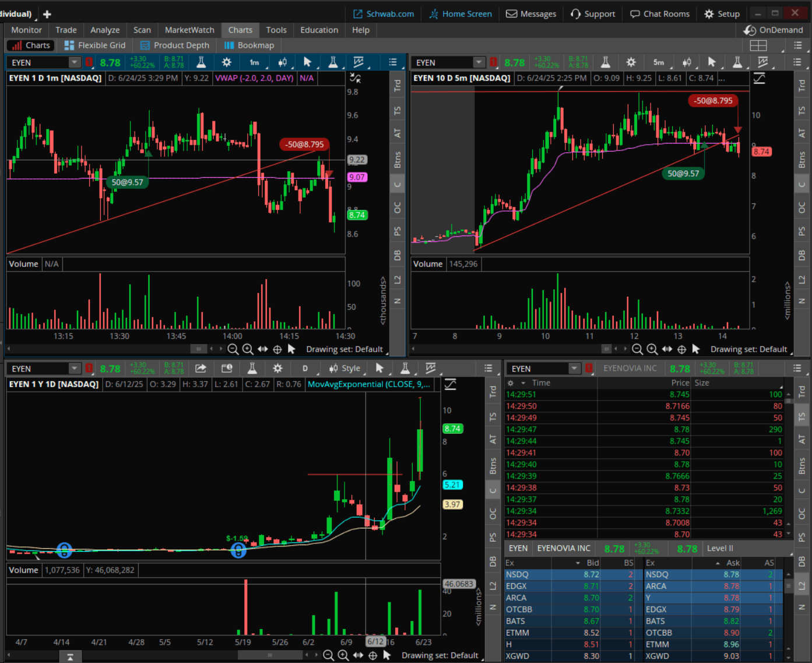
Task: Toggle the DB sidebar button on the 5m chart
Action: [802, 255]
